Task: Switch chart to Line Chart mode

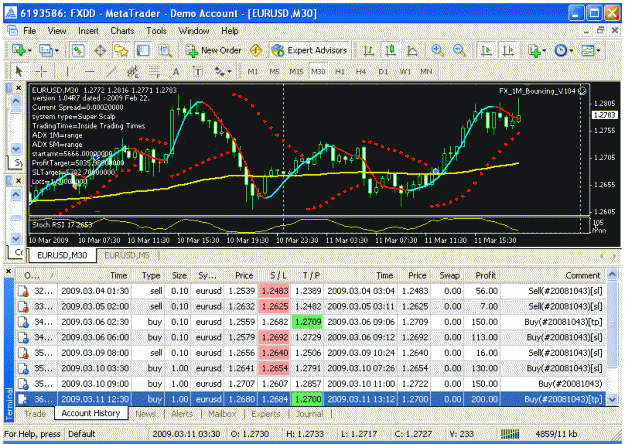Action: pyautogui.click(x=412, y=51)
